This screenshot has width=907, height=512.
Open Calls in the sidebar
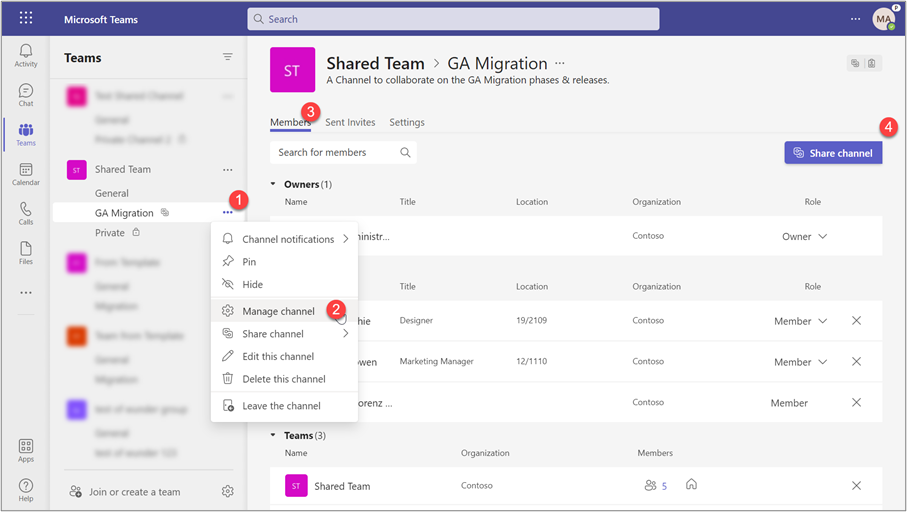pyautogui.click(x=26, y=213)
